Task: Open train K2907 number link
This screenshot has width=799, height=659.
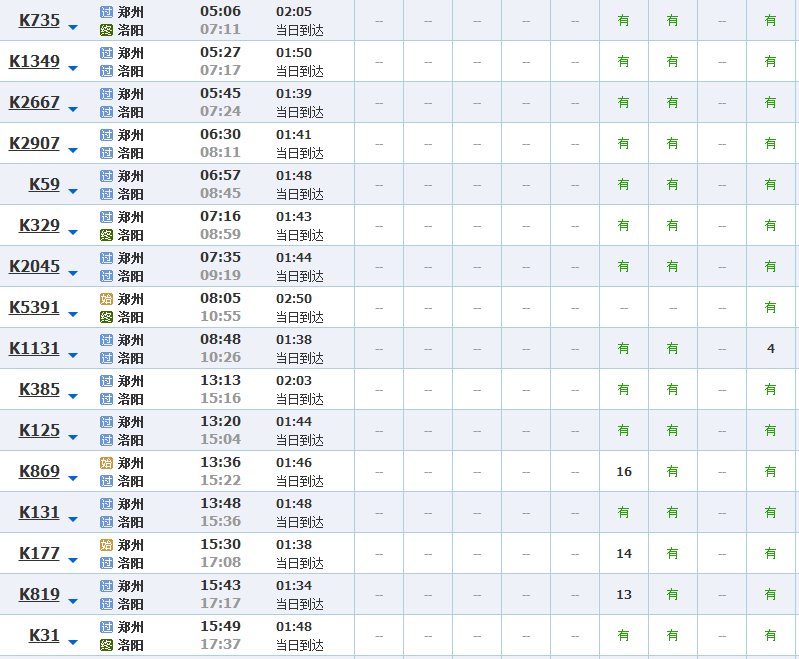Action: (x=34, y=143)
